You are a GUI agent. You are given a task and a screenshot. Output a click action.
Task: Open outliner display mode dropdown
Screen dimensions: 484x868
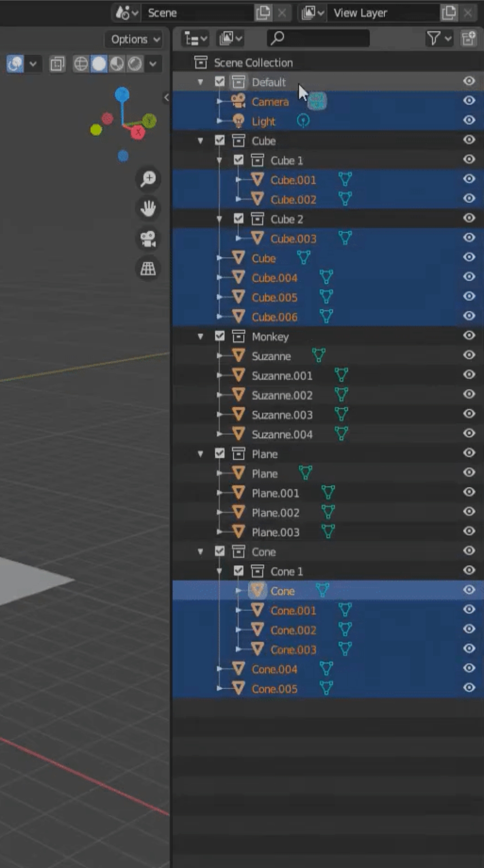coord(231,38)
